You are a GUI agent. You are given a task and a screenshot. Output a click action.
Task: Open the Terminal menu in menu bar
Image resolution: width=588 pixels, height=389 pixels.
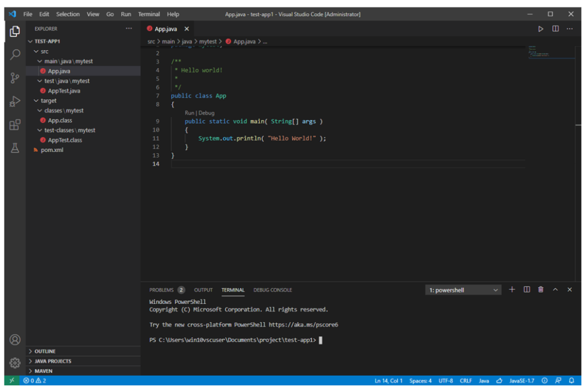pos(148,13)
